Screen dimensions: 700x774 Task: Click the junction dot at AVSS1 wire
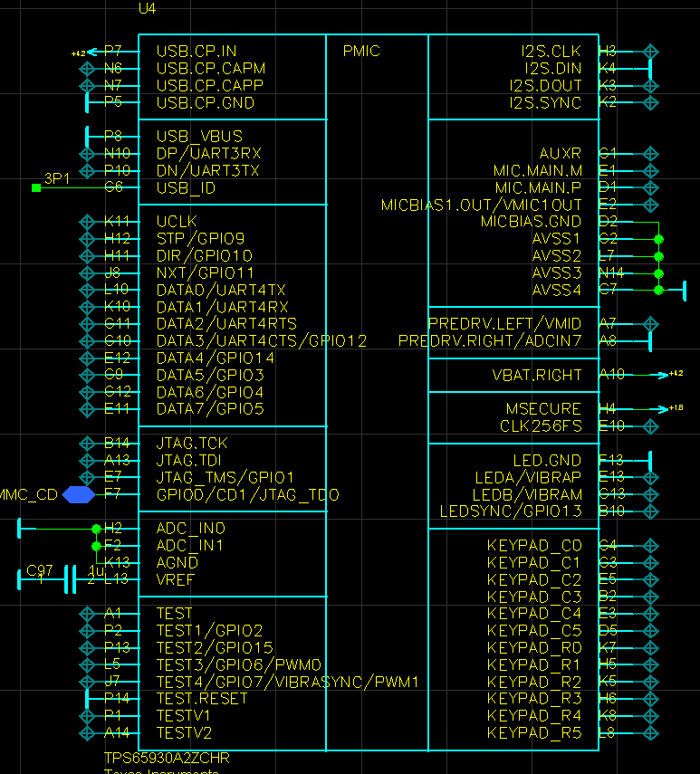(x=658, y=239)
